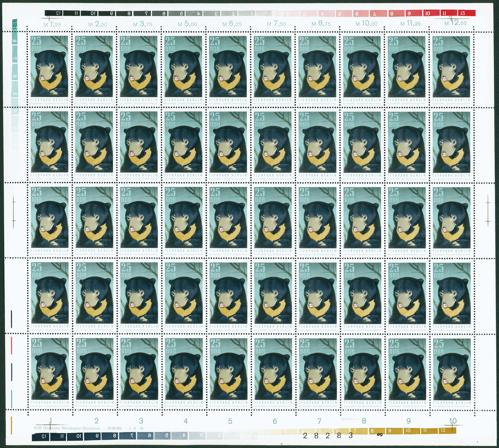Click the "M 11,25" margin value

point(411,23)
